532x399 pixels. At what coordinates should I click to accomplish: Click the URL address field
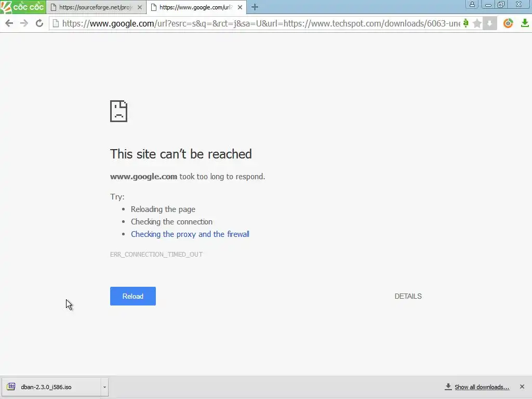tap(261, 23)
